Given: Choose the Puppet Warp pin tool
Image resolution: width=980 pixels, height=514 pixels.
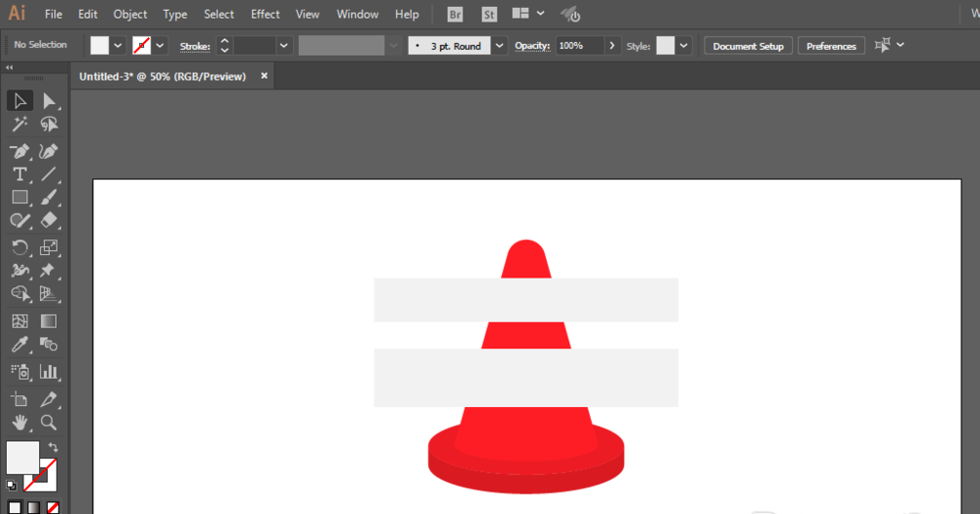Looking at the screenshot, I should (49, 271).
